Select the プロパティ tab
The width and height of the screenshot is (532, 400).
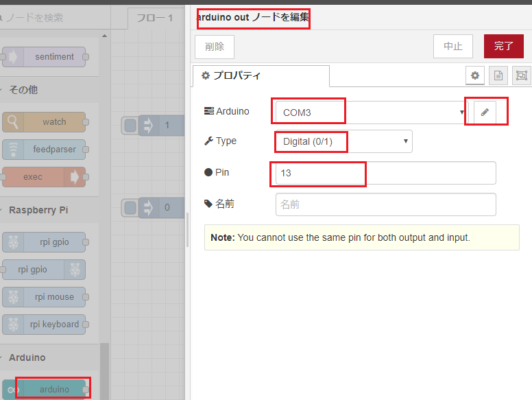click(x=261, y=75)
